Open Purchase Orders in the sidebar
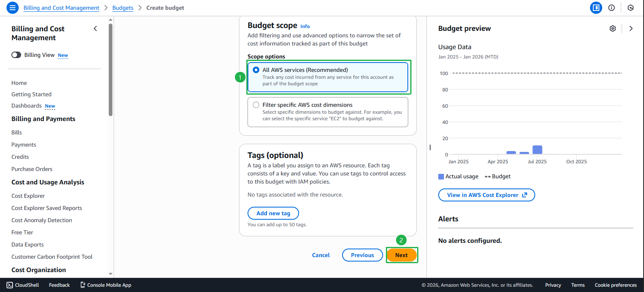Screen dimensions: 644x292 click(32, 169)
